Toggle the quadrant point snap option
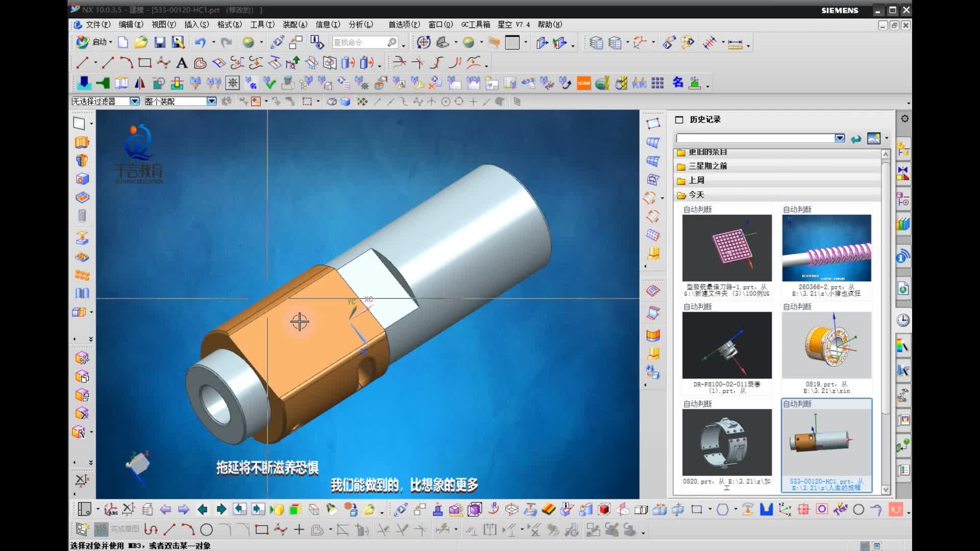The height and width of the screenshot is (551, 980). tap(459, 102)
